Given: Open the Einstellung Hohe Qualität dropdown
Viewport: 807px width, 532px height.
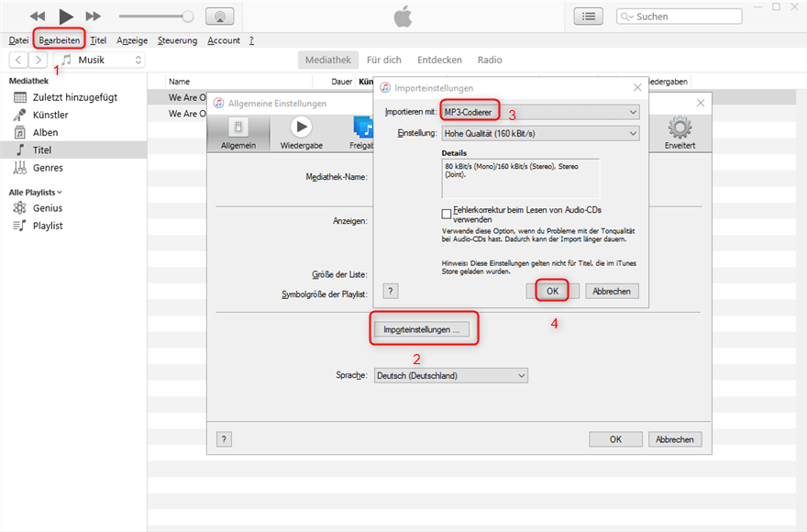Looking at the screenshot, I should [x=540, y=133].
